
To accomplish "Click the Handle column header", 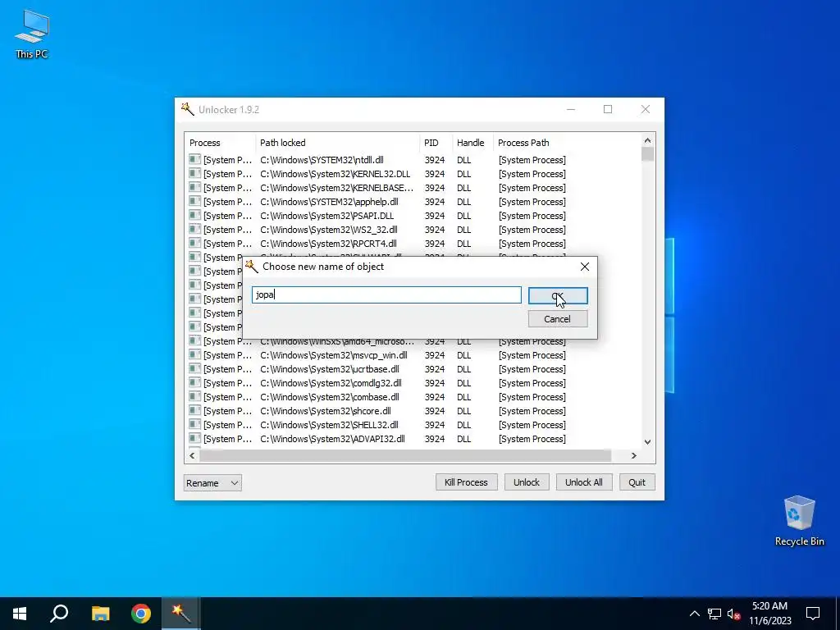I will coord(472,143).
